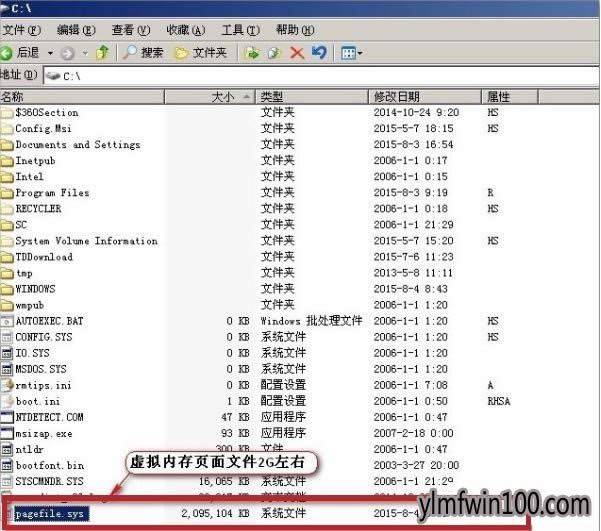Select the WINDOWS folder
The image size is (601, 531).
(x=35, y=289)
